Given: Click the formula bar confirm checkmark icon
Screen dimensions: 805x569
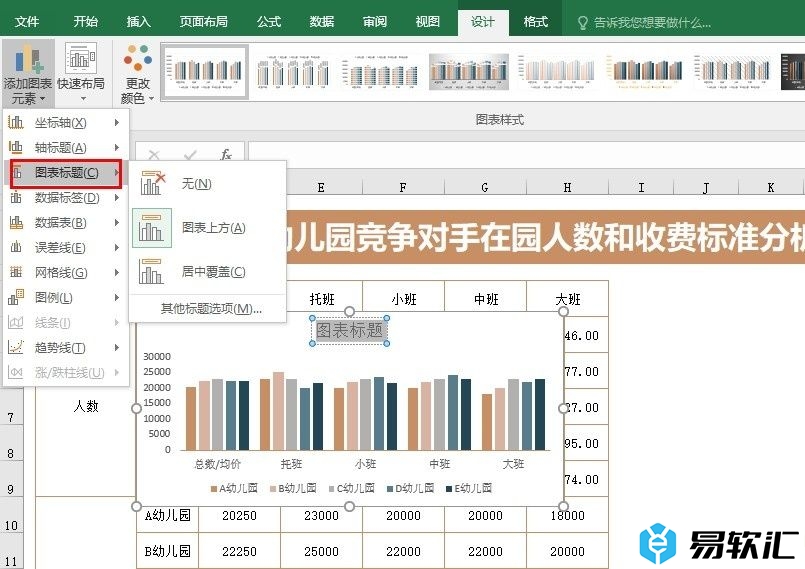Looking at the screenshot, I should [190, 155].
